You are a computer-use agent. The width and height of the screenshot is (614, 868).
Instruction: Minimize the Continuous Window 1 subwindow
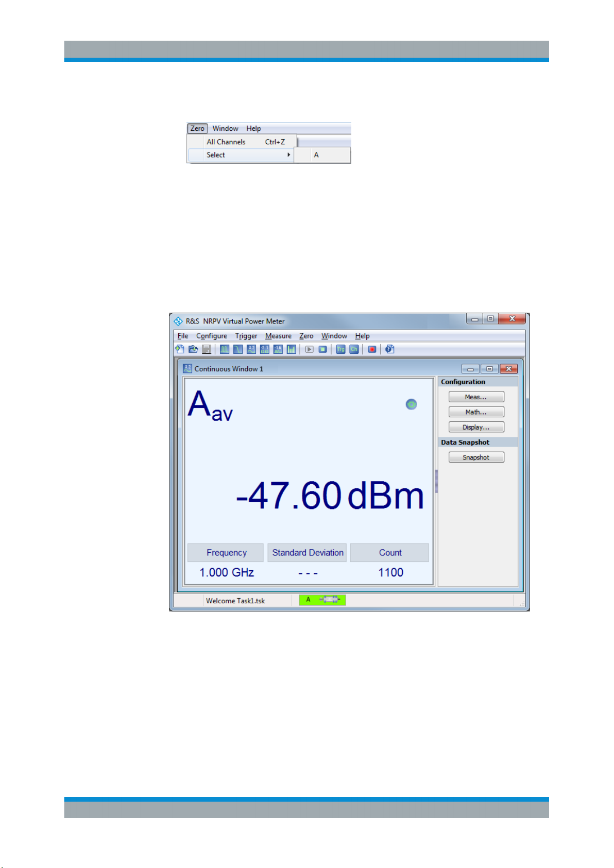[x=470, y=369]
